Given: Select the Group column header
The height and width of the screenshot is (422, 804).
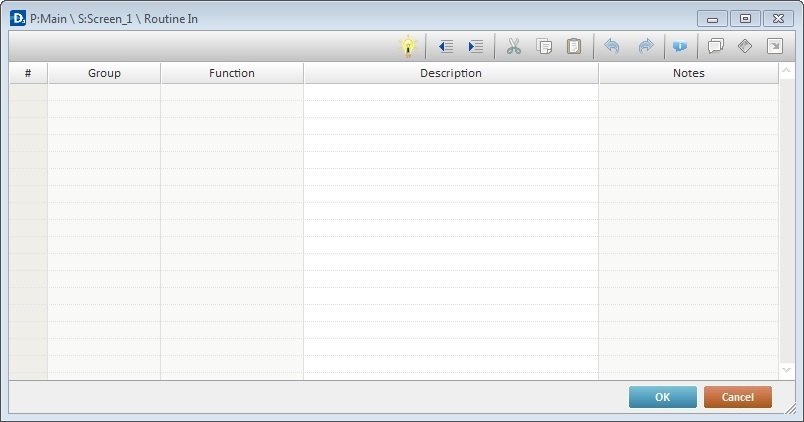Looking at the screenshot, I should pyautogui.click(x=104, y=73).
